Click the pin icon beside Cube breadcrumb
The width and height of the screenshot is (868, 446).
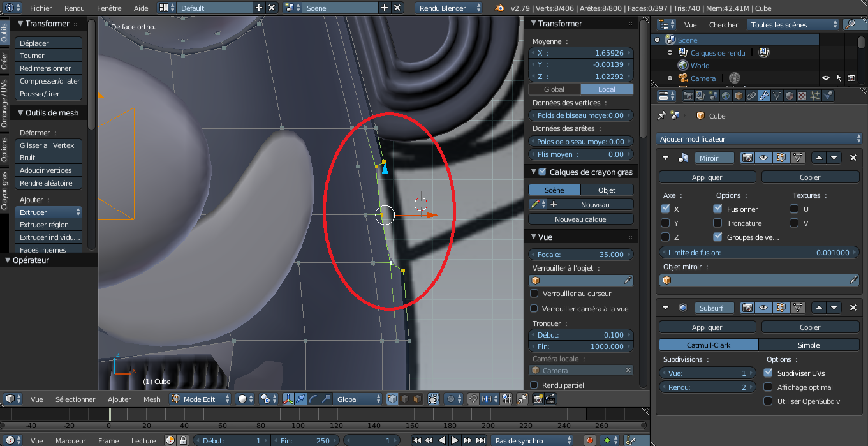(661, 115)
